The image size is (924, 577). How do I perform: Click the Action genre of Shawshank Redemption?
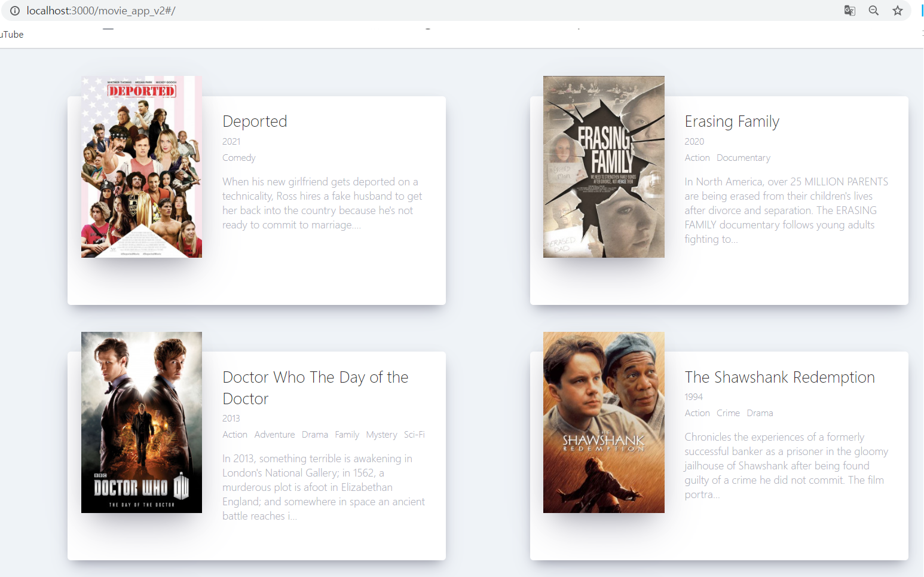tap(697, 413)
